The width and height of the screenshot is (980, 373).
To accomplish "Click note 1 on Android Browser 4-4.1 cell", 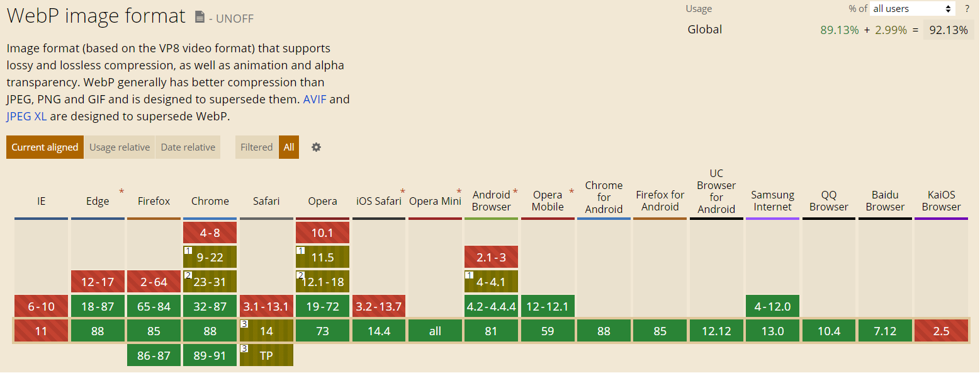I will [x=469, y=275].
